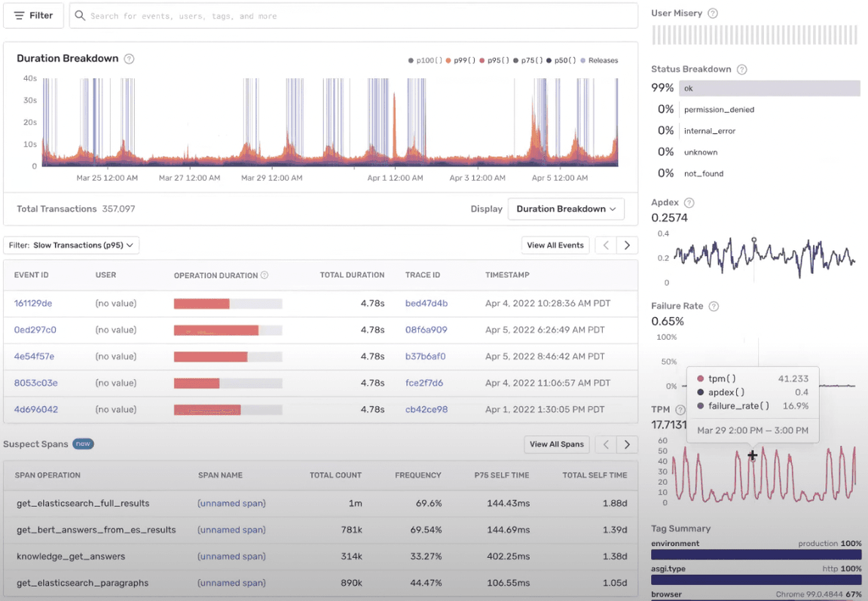The height and width of the screenshot is (601, 868).
Task: Open the Filter menu button
Action: (x=33, y=16)
